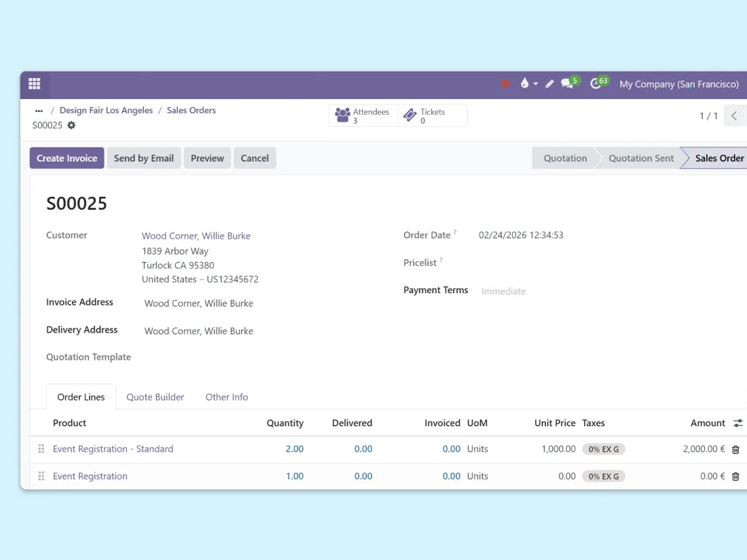Click the gear icon next to S00025

(71, 126)
